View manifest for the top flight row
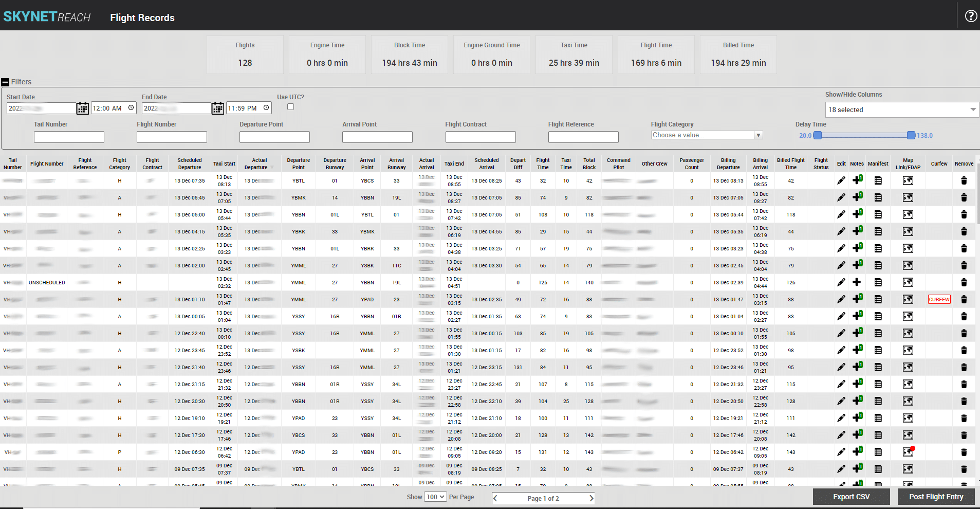Screen dimensions: 980x509 [878, 180]
